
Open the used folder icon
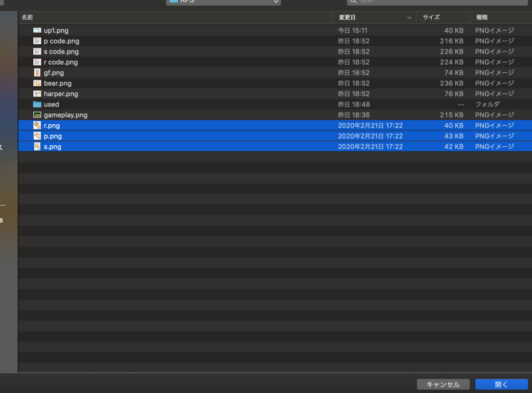[37, 104]
